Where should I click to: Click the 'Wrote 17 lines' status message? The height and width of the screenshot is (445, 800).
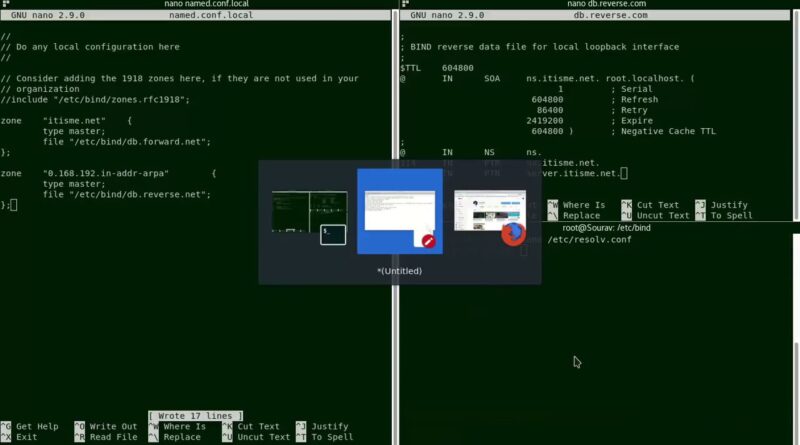[195, 416]
